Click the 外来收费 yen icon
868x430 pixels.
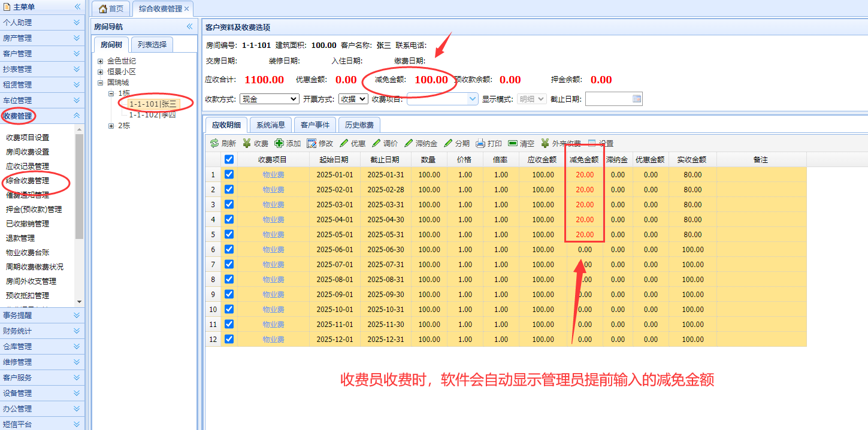[x=545, y=144]
